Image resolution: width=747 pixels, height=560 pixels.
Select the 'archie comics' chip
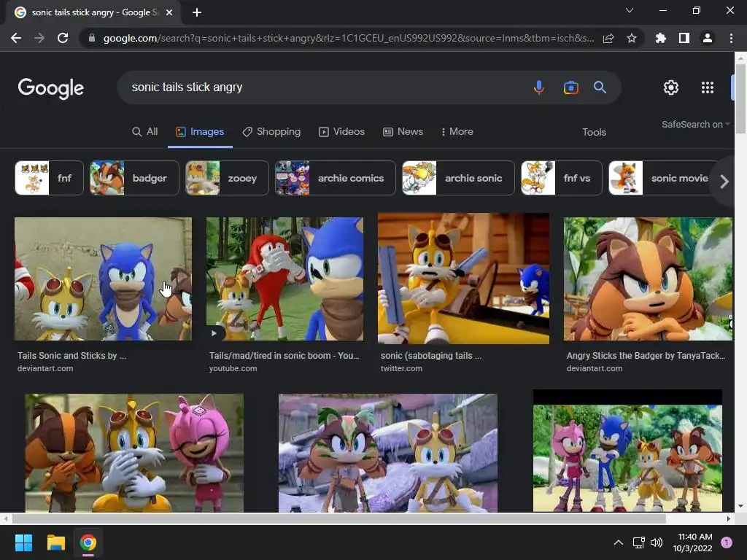pyautogui.click(x=336, y=178)
